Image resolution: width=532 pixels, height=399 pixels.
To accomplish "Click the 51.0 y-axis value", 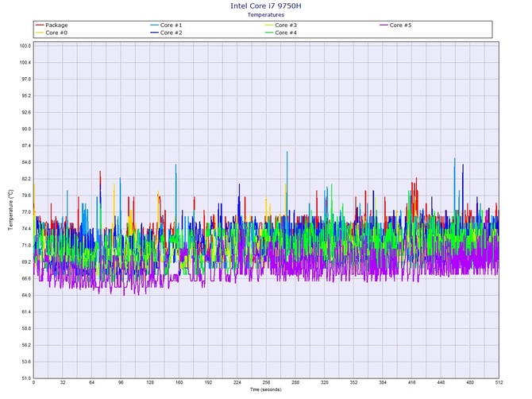I will [x=26, y=378].
